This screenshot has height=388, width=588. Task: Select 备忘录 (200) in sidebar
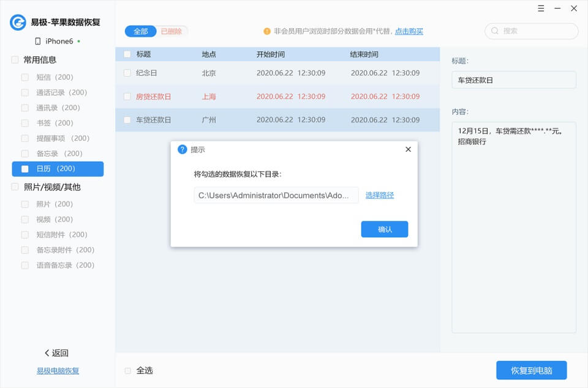pyautogui.click(x=59, y=154)
